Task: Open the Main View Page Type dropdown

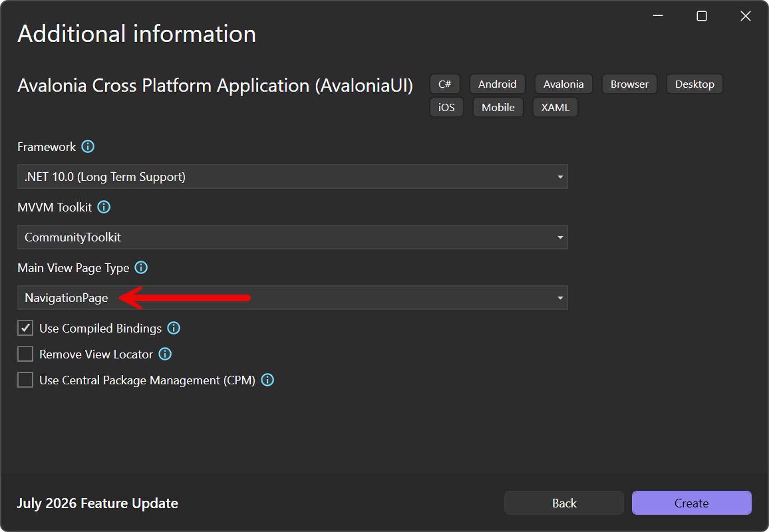Action: coord(292,298)
